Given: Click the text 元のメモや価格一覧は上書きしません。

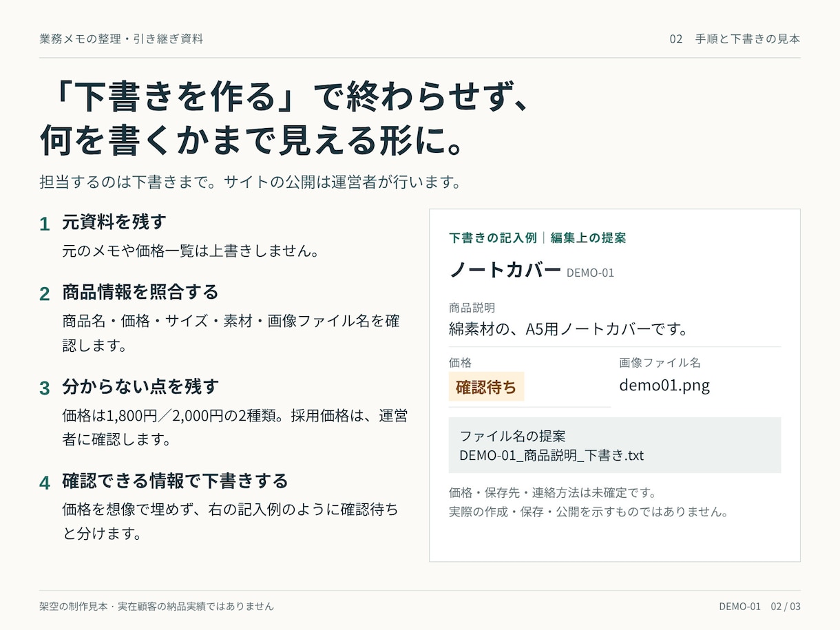Looking at the screenshot, I should pos(191,251).
